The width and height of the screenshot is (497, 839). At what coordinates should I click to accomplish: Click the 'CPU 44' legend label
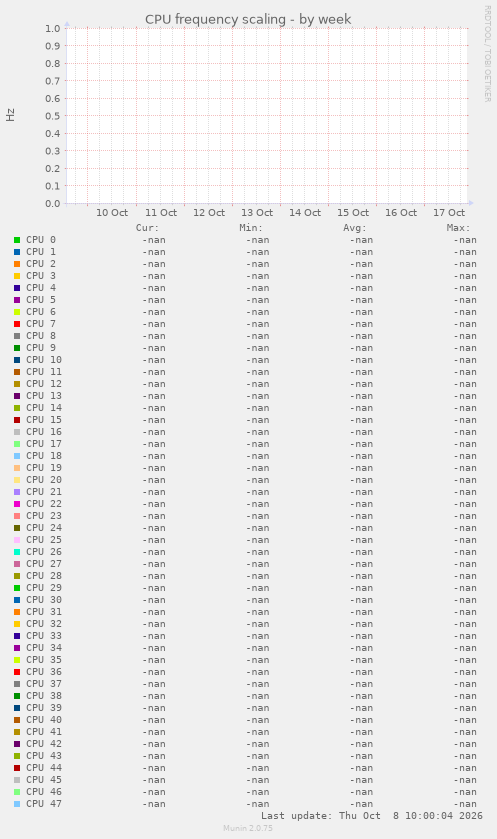(44, 767)
